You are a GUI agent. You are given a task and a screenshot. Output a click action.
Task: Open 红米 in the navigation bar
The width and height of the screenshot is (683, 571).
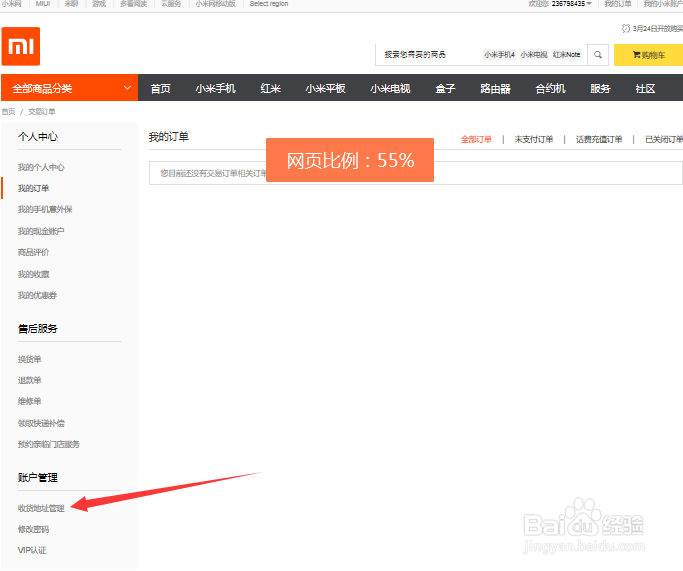[x=270, y=88]
